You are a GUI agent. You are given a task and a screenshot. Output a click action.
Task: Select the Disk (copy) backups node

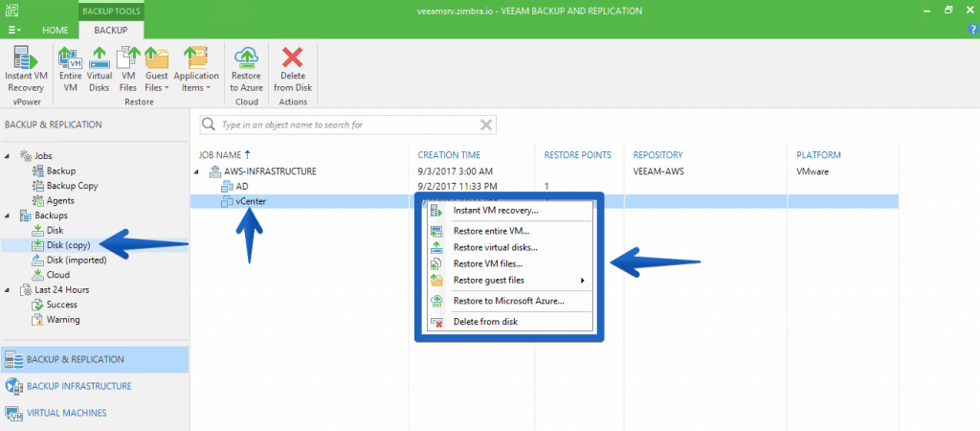pyautogui.click(x=60, y=245)
